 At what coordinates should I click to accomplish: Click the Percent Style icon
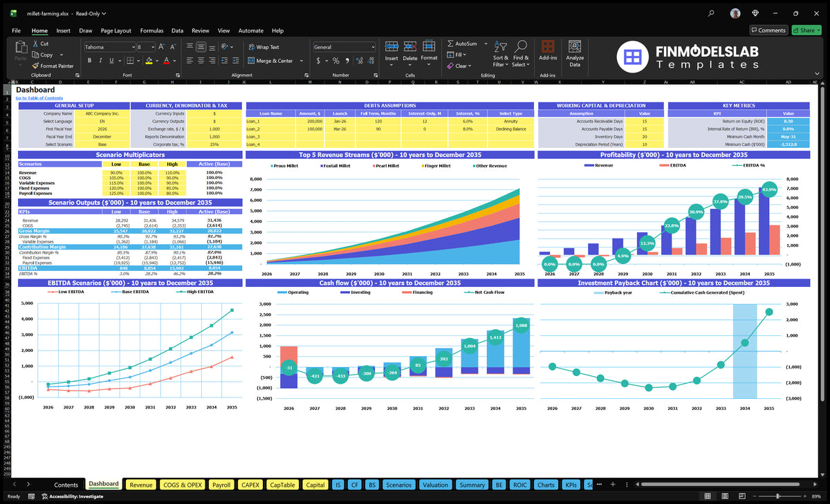click(x=336, y=61)
